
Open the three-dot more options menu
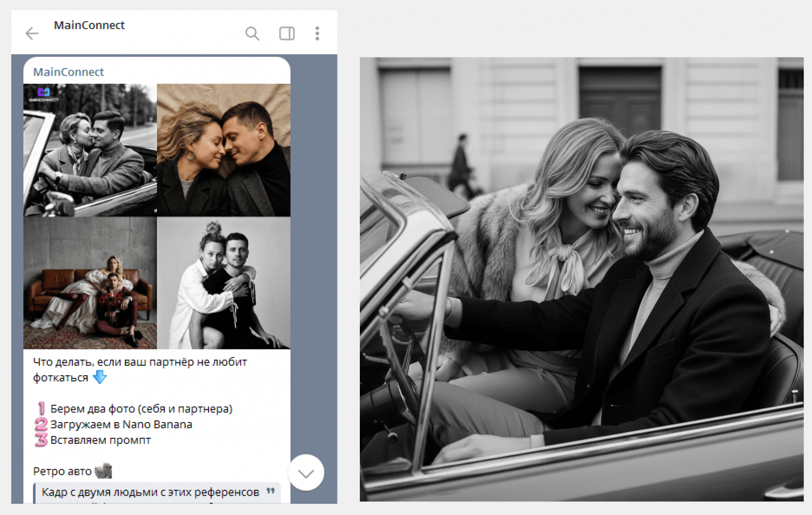click(x=317, y=34)
